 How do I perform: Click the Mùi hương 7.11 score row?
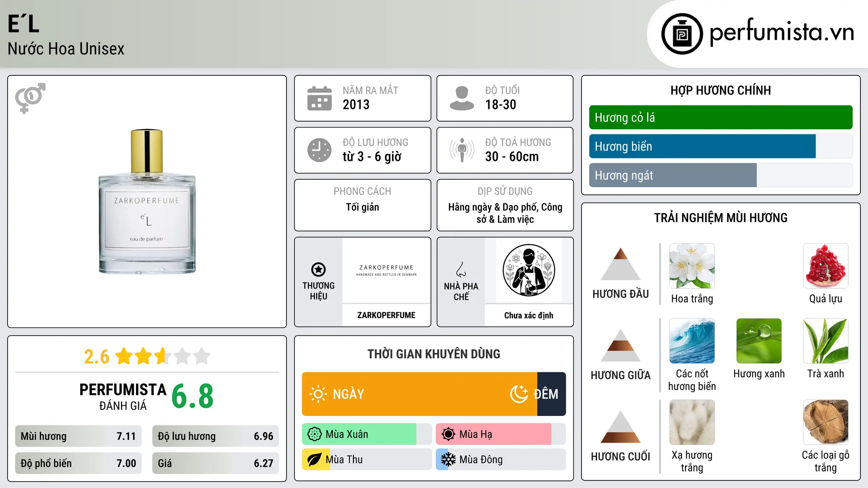pyautogui.click(x=78, y=436)
